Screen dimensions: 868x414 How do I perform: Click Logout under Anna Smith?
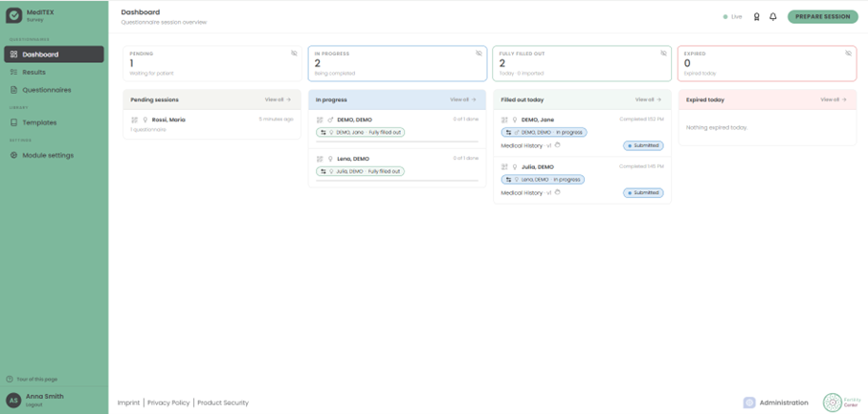point(33,404)
